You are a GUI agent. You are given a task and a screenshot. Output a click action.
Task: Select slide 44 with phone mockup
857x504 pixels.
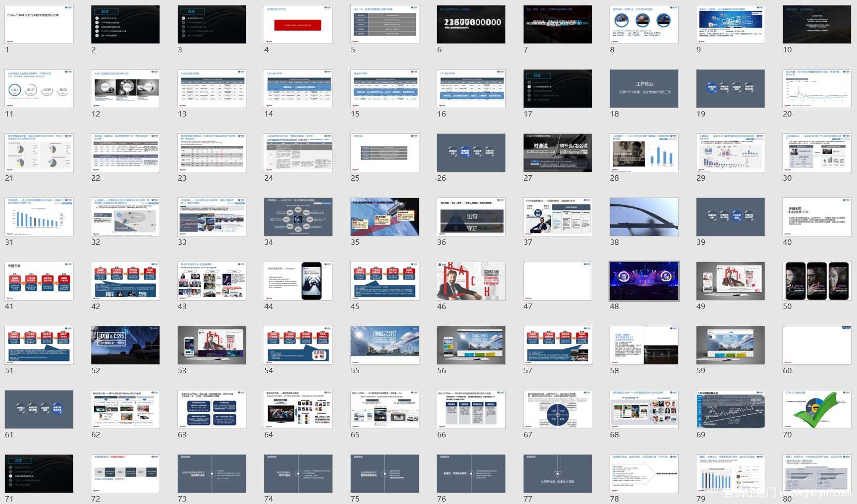[x=298, y=281]
